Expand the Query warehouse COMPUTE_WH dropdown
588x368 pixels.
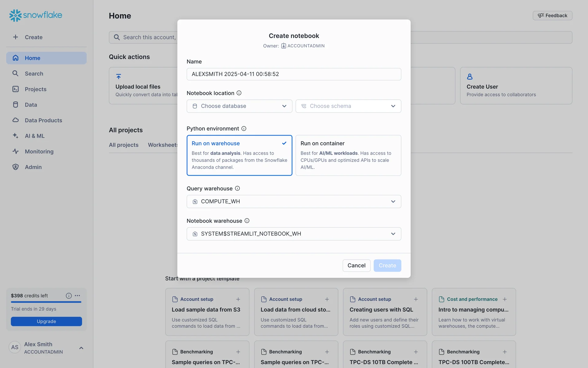pyautogui.click(x=294, y=201)
